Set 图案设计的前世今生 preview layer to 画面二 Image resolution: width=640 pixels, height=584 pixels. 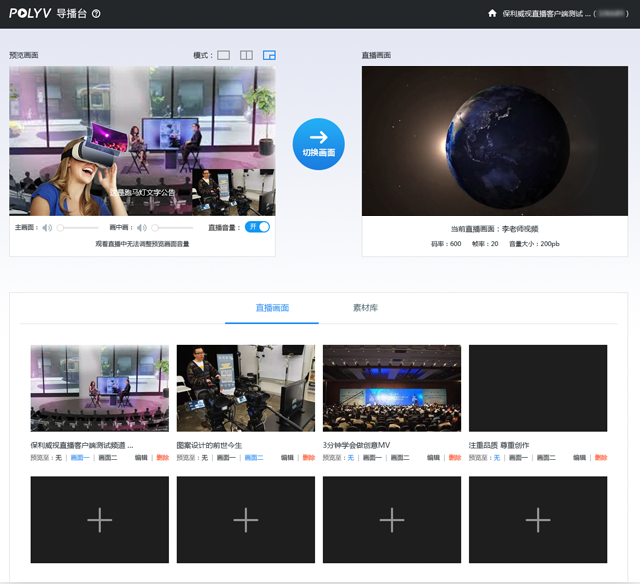253,457
